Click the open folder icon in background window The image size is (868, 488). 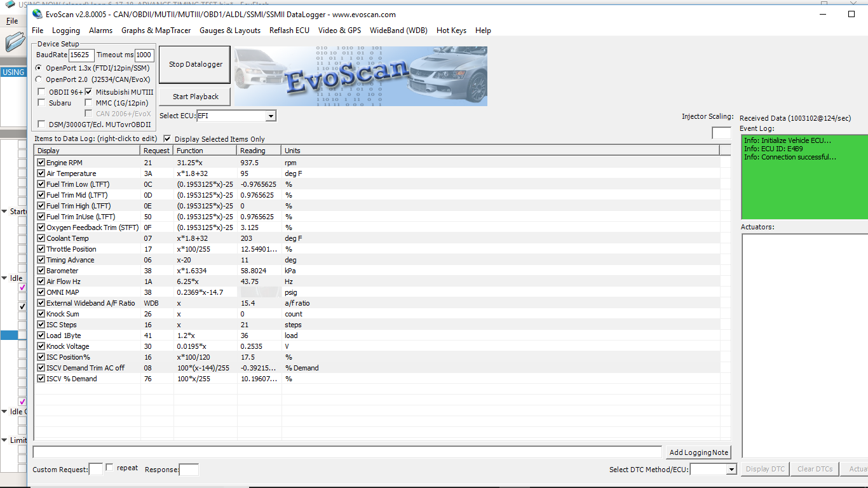[14, 43]
